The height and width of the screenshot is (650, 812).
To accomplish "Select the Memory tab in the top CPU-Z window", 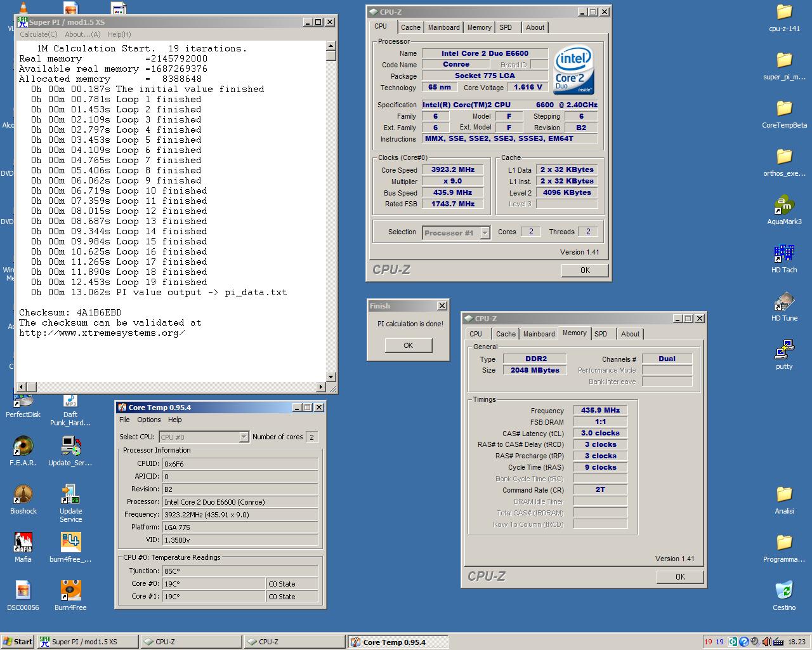I will pyautogui.click(x=479, y=27).
